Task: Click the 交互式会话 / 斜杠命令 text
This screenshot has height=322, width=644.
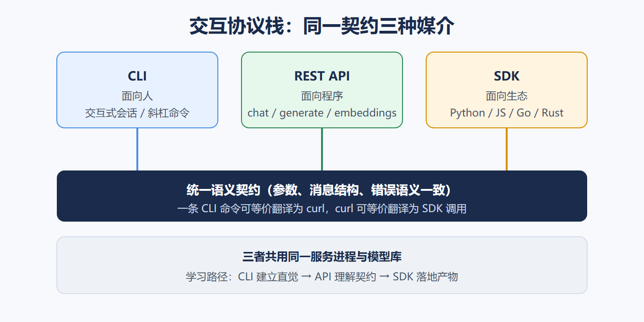Action: pyautogui.click(x=137, y=113)
